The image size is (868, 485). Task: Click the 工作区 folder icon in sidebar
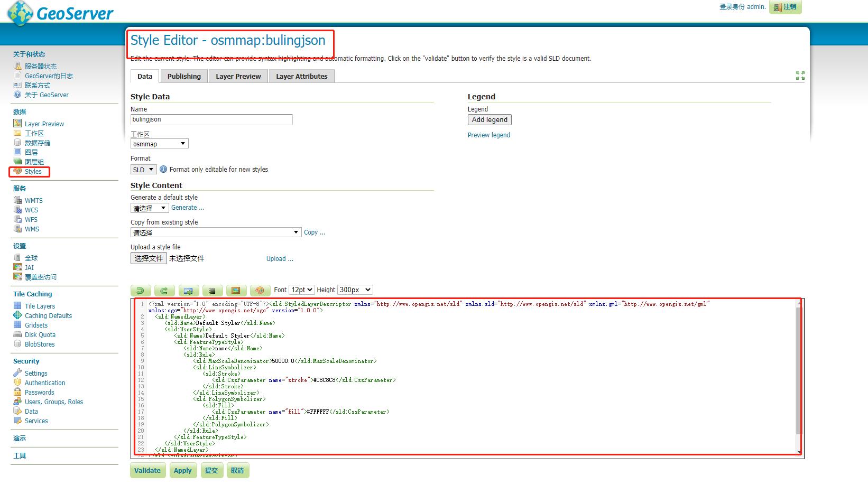pyautogui.click(x=17, y=133)
